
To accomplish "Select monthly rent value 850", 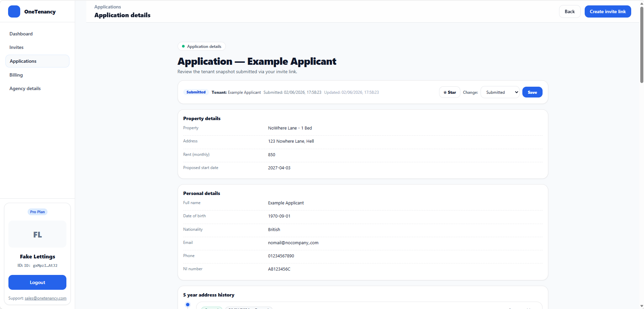I will (272, 155).
